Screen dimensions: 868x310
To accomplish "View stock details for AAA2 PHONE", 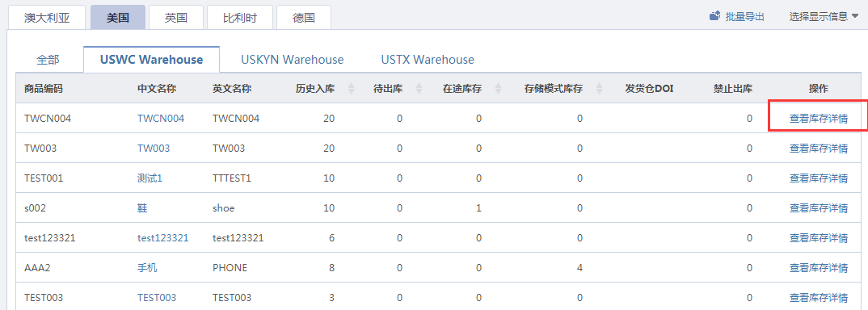I will pyautogui.click(x=818, y=267).
